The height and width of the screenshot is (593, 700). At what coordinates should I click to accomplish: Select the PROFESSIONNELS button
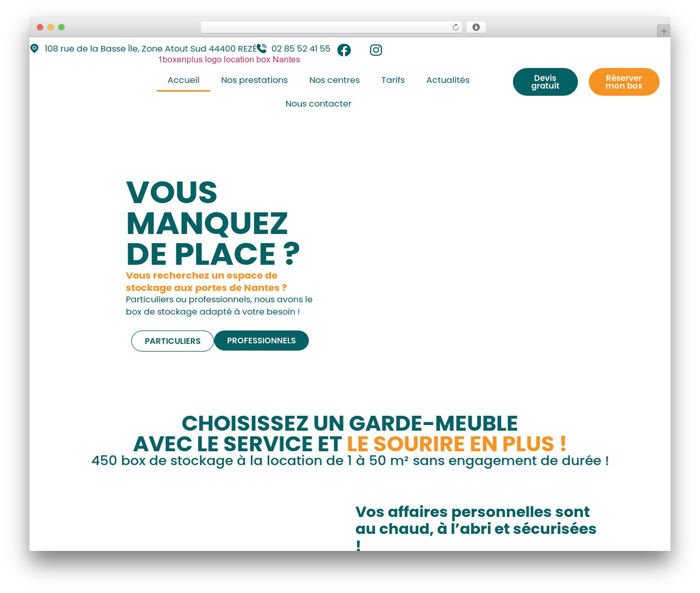261,341
